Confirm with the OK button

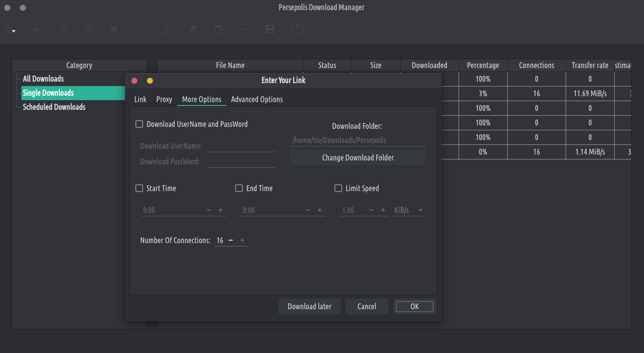[414, 306]
